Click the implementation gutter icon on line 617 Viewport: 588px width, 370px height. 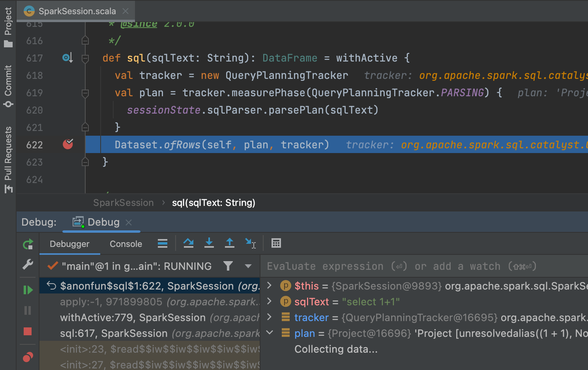[x=68, y=58]
